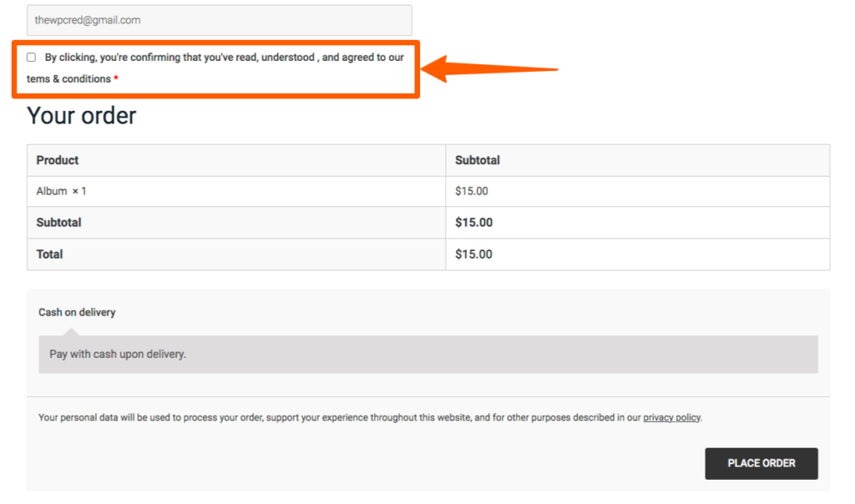Click the red required asterisk after conditions
The image size is (855, 504).
pyautogui.click(x=115, y=78)
